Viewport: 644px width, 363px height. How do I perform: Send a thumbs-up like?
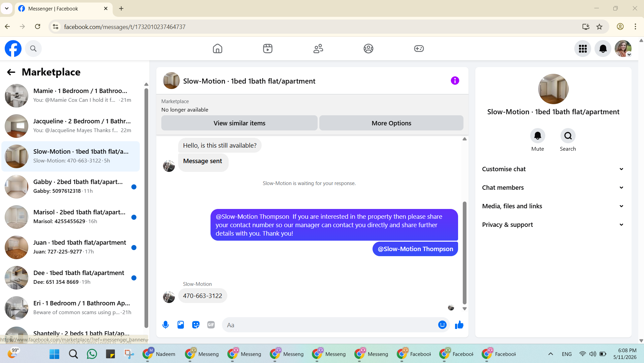[x=459, y=325]
